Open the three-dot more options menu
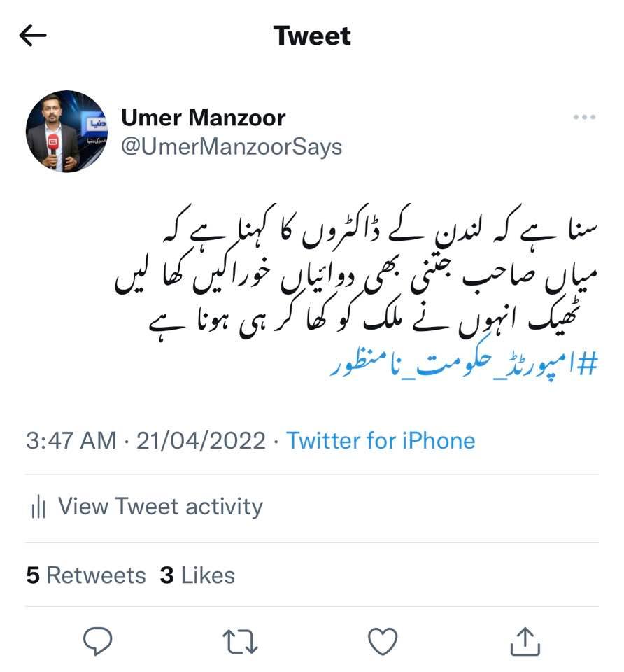The image size is (624, 672). (584, 117)
